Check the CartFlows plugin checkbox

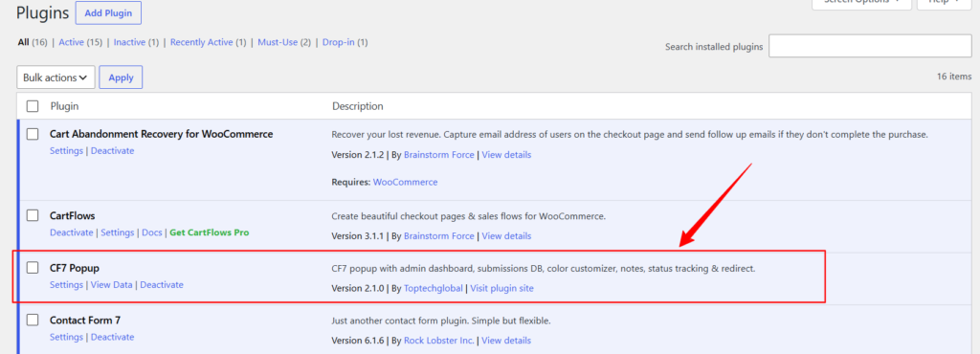pos(33,215)
